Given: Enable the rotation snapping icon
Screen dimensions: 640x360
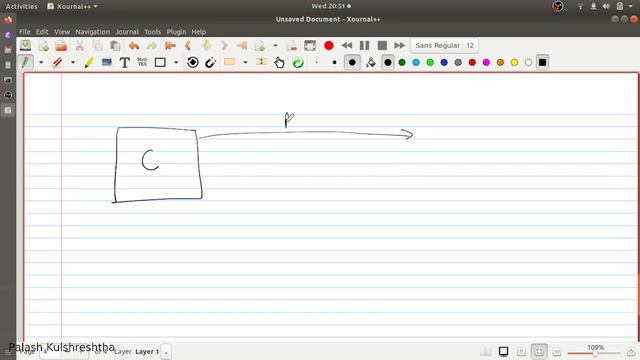Looking at the screenshot, I should tap(193, 62).
